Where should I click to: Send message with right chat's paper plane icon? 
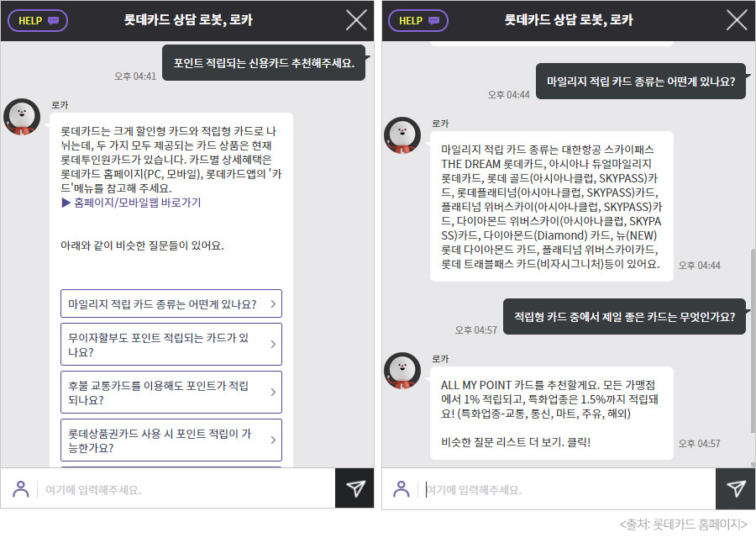735,488
